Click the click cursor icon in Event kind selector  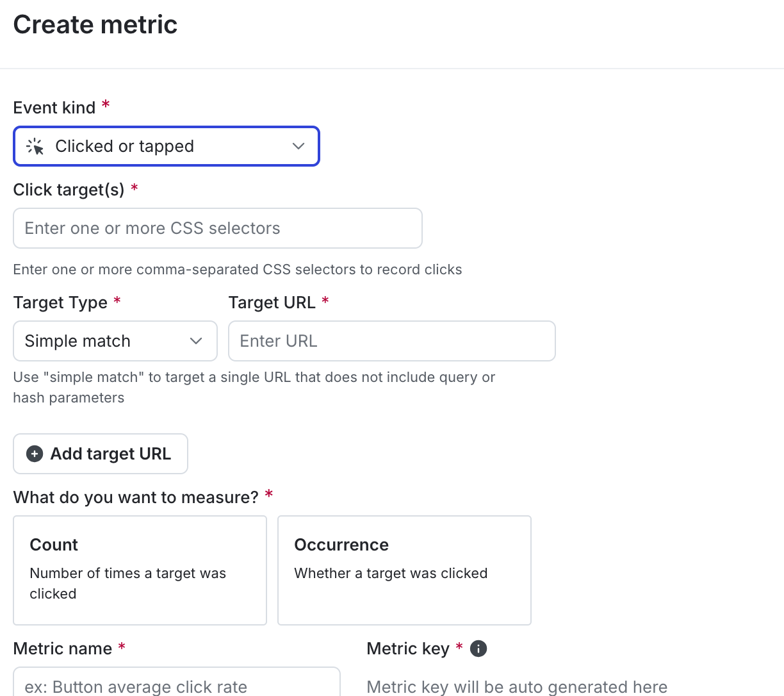(x=36, y=146)
